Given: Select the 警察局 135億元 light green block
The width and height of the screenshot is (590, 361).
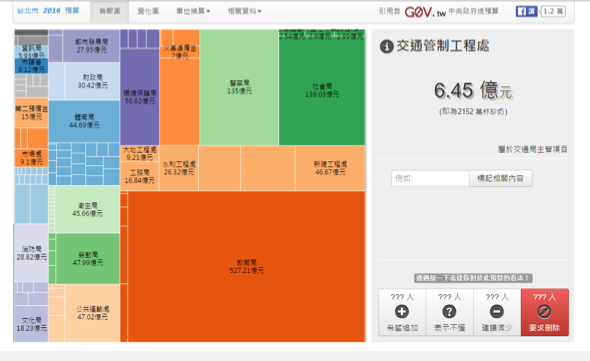Looking at the screenshot, I should click(x=239, y=87).
